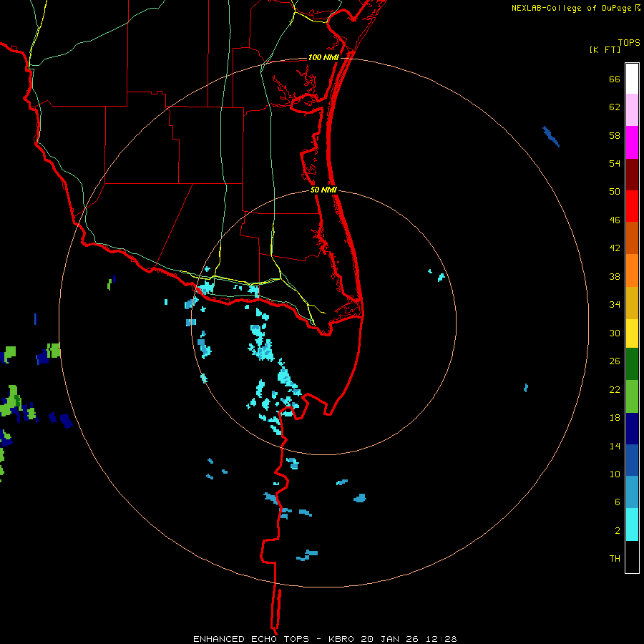Click the 6 legend value

pyautogui.click(x=618, y=502)
